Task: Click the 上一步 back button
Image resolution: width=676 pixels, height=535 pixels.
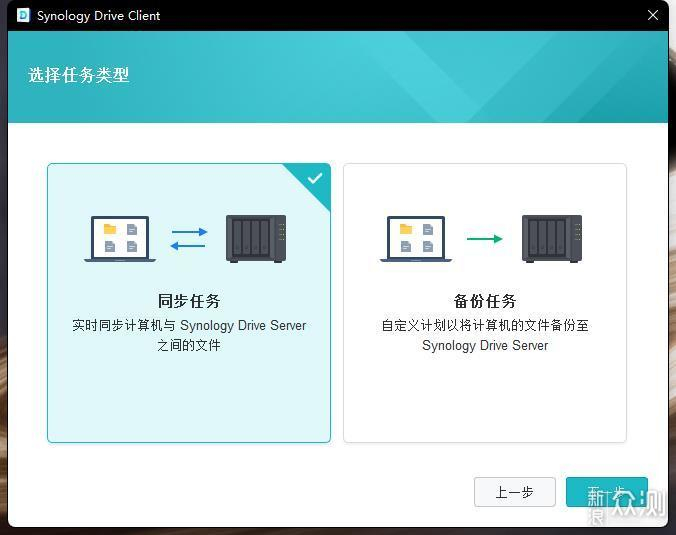Action: point(514,492)
